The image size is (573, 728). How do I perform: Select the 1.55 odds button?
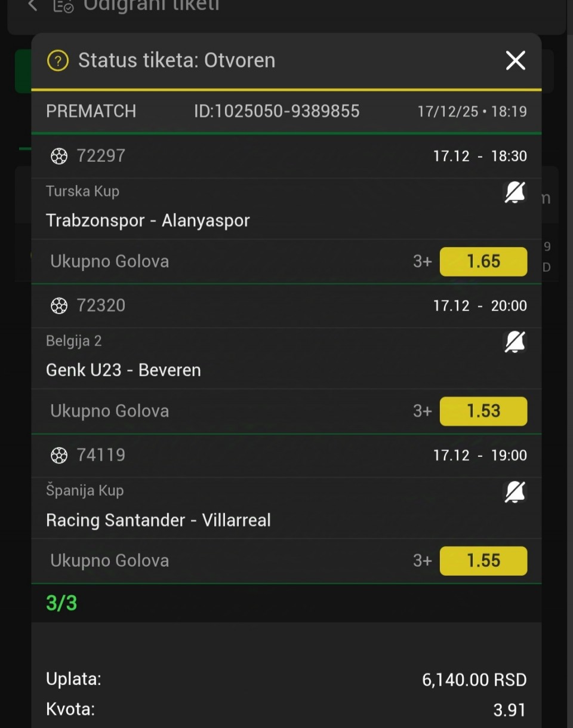point(483,561)
